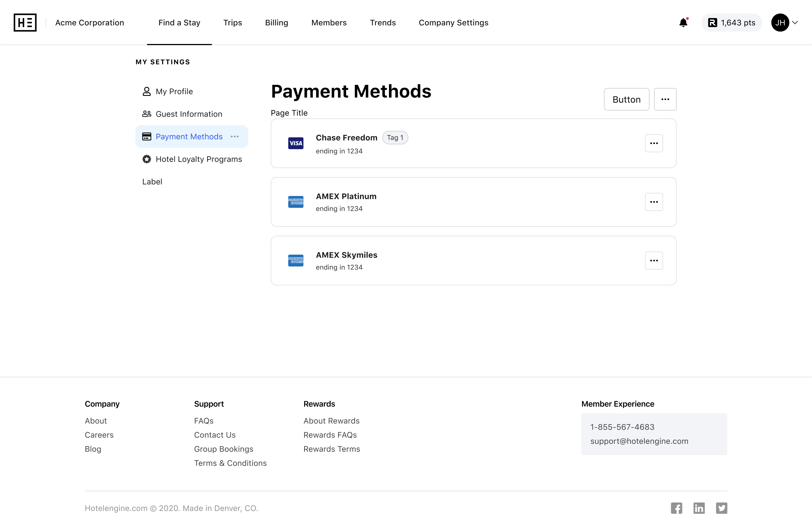This screenshot has width=812, height=529.
Task: Open AMEX Platinum card options menu
Action: click(654, 202)
